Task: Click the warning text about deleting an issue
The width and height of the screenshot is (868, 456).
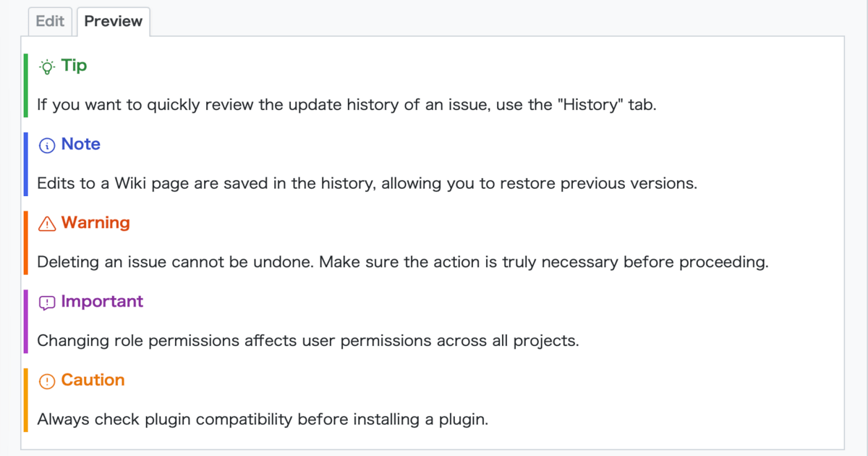Action: click(x=402, y=262)
